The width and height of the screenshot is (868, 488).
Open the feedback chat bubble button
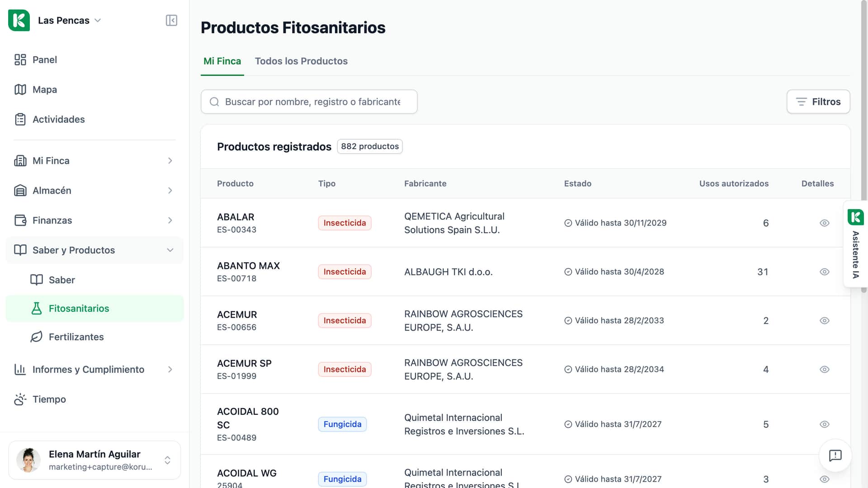[x=835, y=455]
